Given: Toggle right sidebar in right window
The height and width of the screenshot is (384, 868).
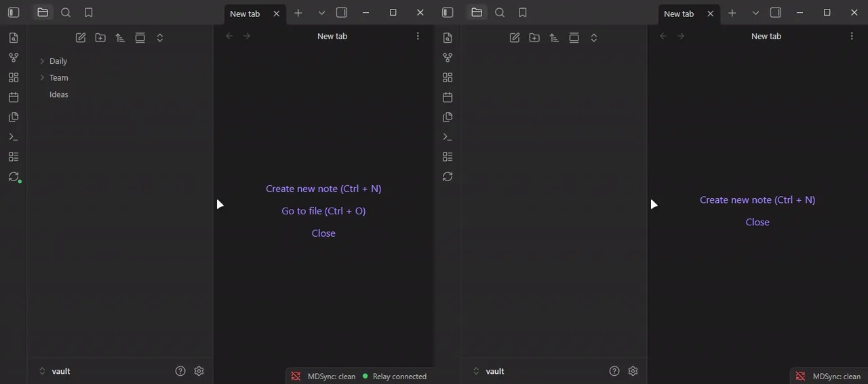Looking at the screenshot, I should click(x=776, y=12).
